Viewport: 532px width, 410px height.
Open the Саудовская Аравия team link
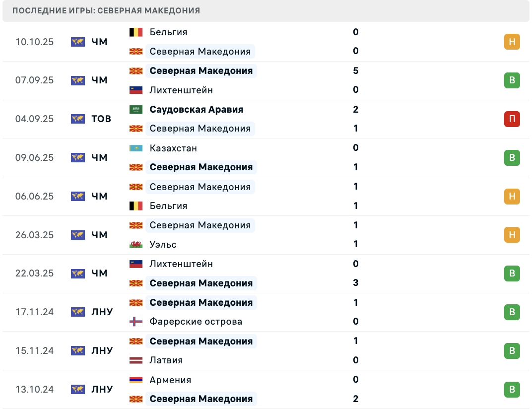click(197, 110)
